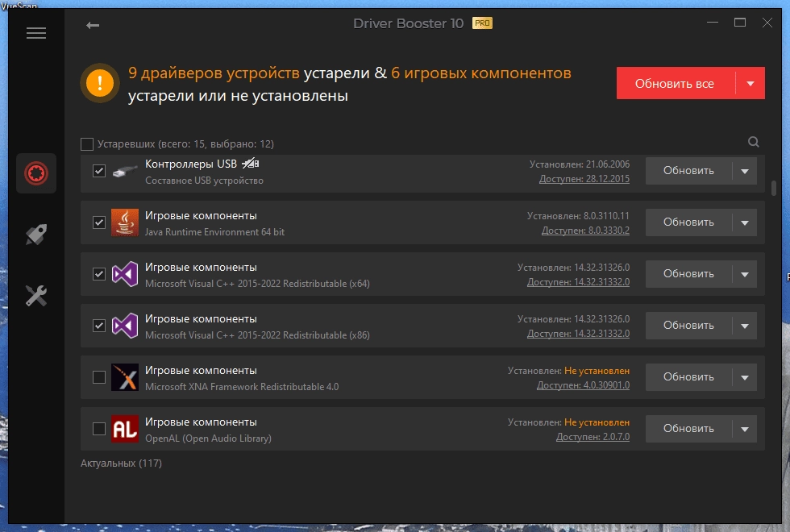
Task: Open the driver scan section in sidebar
Action: click(36, 173)
